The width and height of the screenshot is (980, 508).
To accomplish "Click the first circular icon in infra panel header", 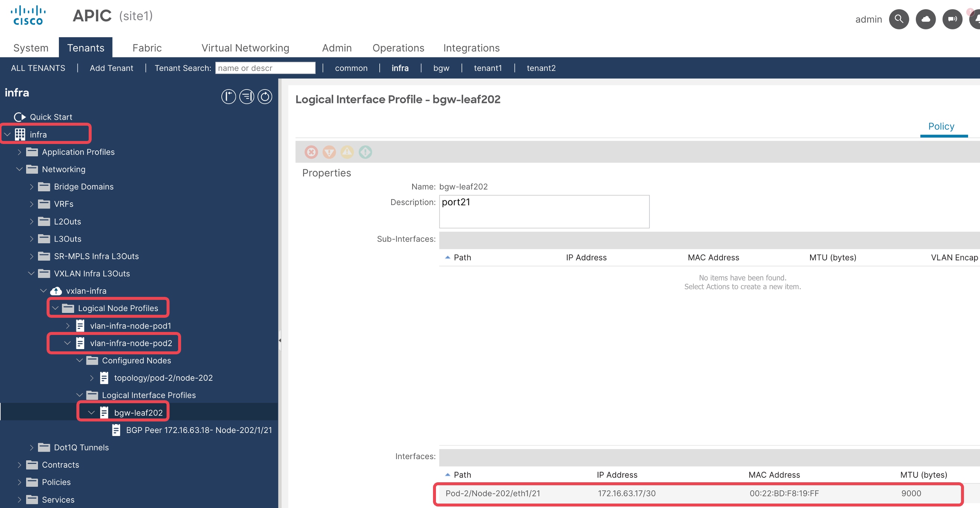I will pyautogui.click(x=229, y=96).
